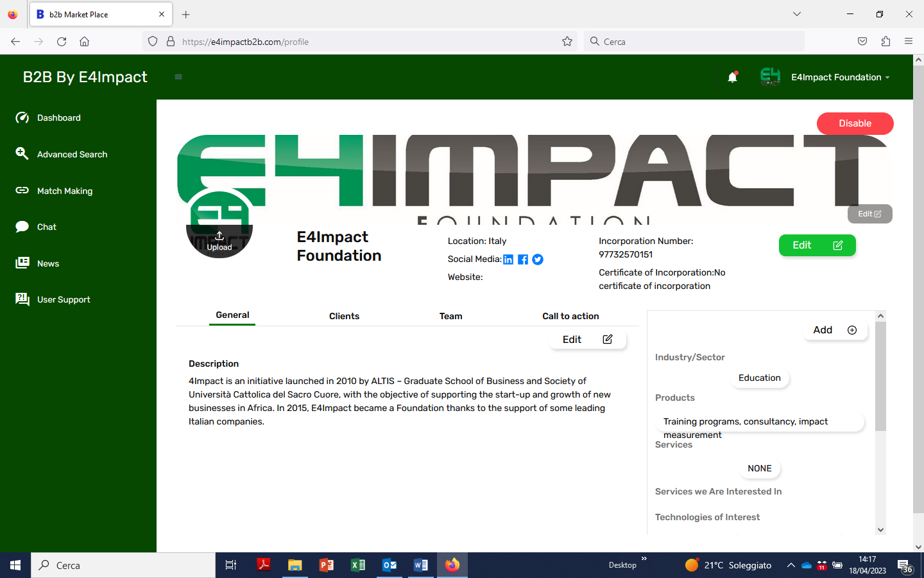Viewport: 924px width, 578px height.
Task: Switch to the Call to action tab
Action: tap(570, 316)
